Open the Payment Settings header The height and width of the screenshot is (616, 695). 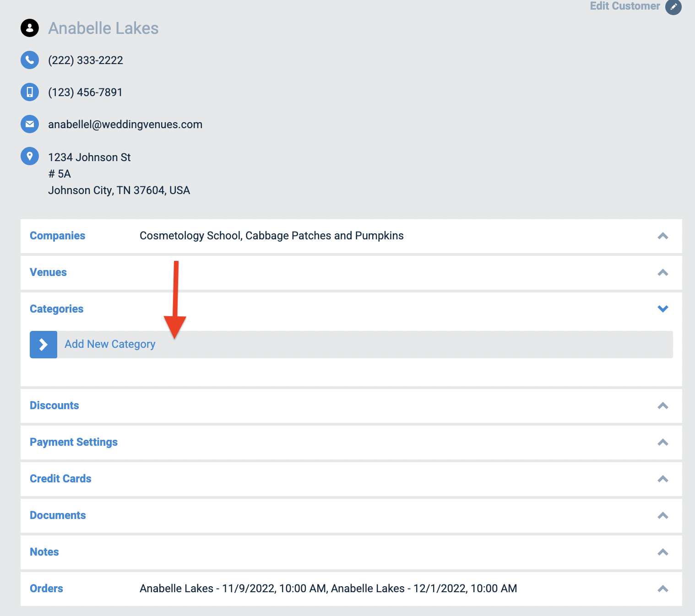point(74,442)
